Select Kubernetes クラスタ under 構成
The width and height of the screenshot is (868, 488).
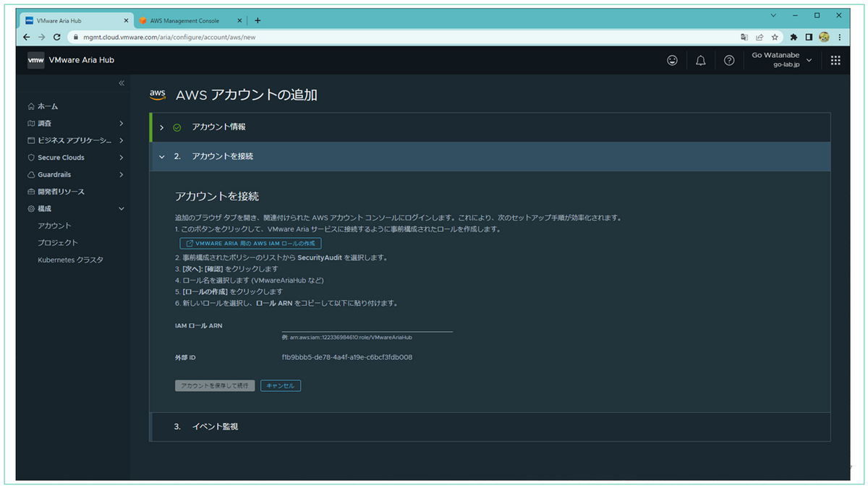(x=70, y=260)
